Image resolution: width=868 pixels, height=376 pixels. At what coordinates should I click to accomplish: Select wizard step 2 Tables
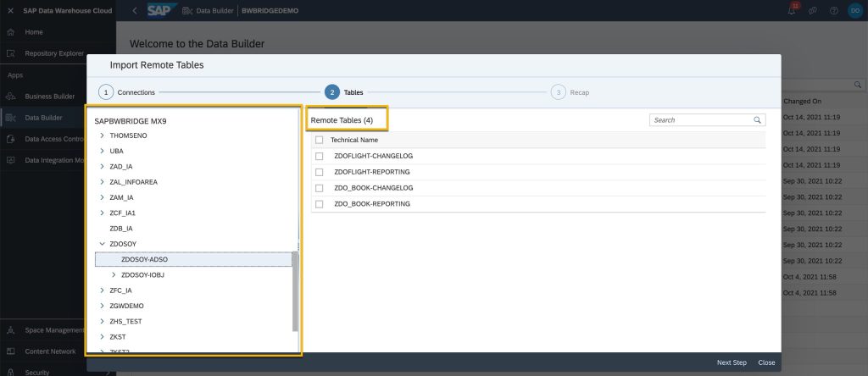click(x=344, y=92)
